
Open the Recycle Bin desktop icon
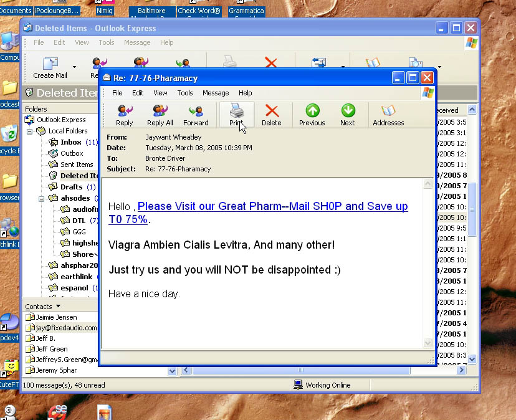[9, 140]
